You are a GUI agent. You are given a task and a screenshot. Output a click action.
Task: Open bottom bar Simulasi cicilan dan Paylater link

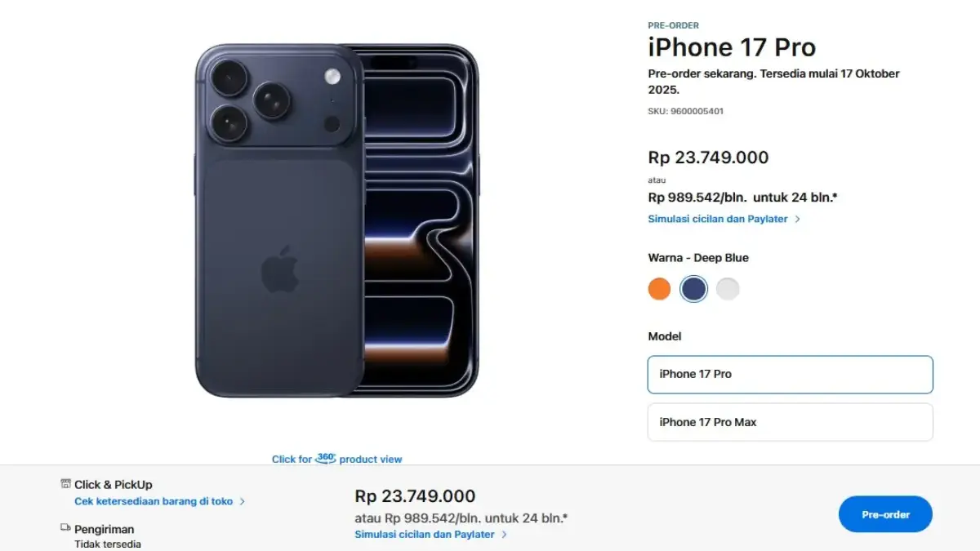(425, 535)
